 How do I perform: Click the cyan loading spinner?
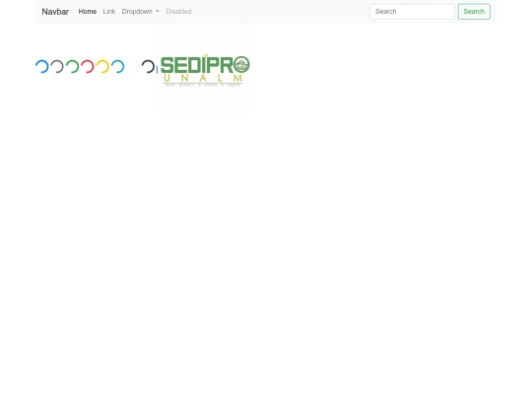pos(118,67)
